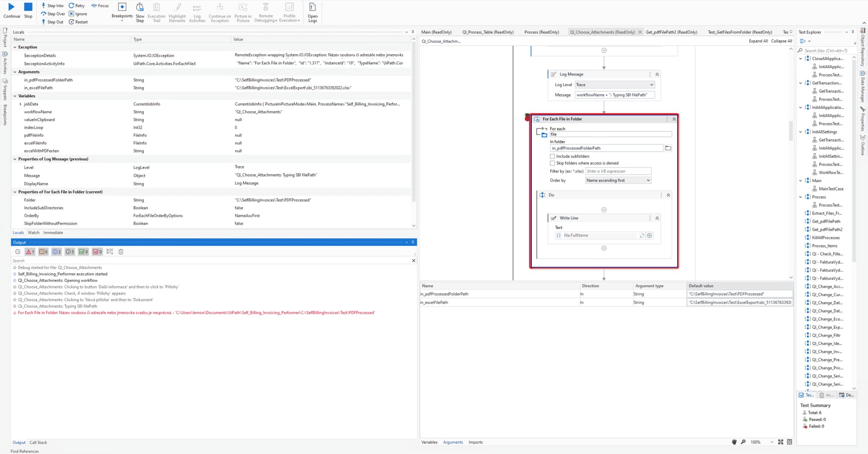This screenshot has height=454, width=868.
Task: Toggle the red failed-check filter in Output
Action: click(x=97, y=252)
